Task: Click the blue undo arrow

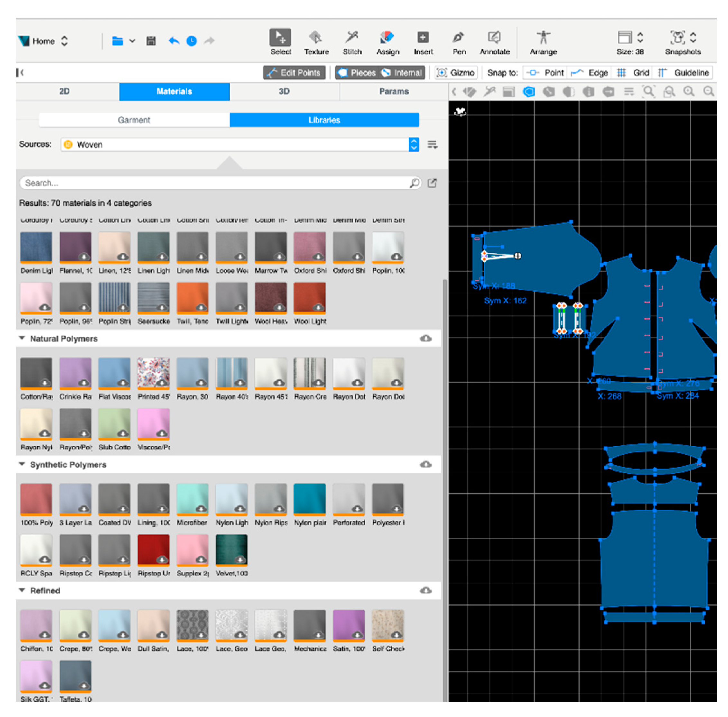Action: (173, 41)
